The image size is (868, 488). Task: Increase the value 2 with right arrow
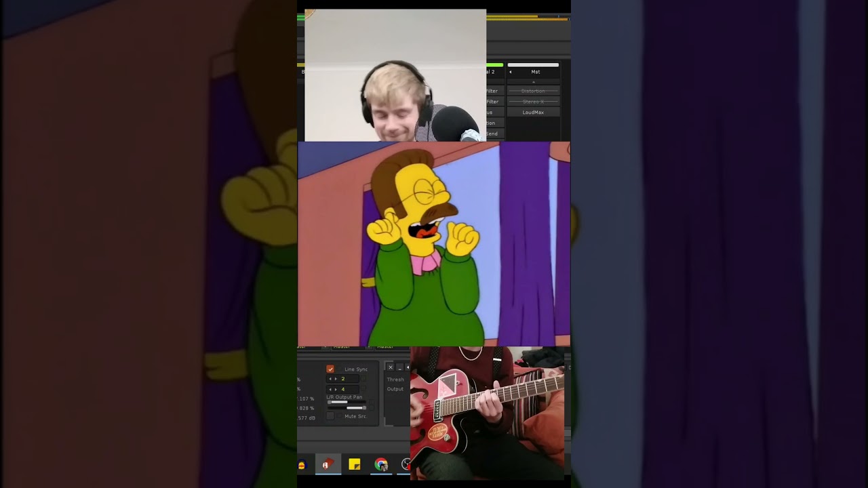pos(335,379)
